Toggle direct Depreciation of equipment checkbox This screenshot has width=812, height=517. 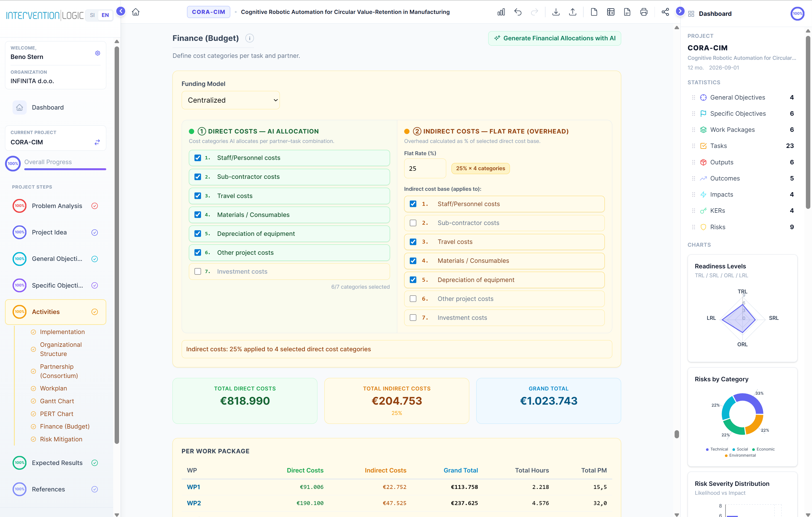[198, 234]
